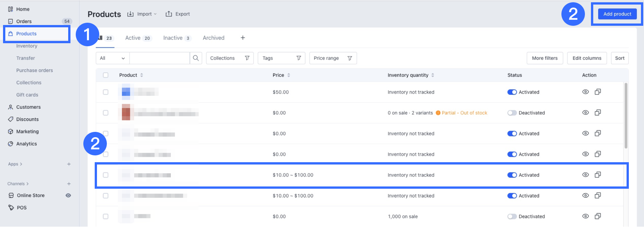Click the Marketing icon in sidebar
The height and width of the screenshot is (227, 644).
coord(11,132)
